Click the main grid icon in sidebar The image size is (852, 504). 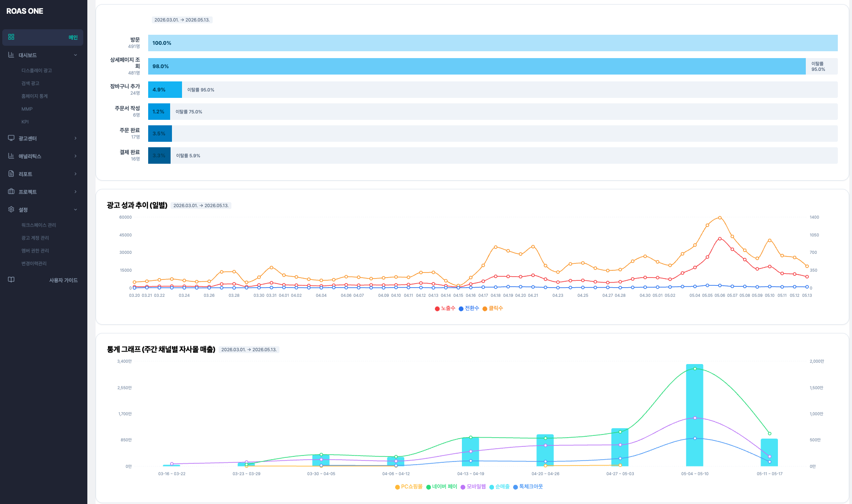(11, 37)
